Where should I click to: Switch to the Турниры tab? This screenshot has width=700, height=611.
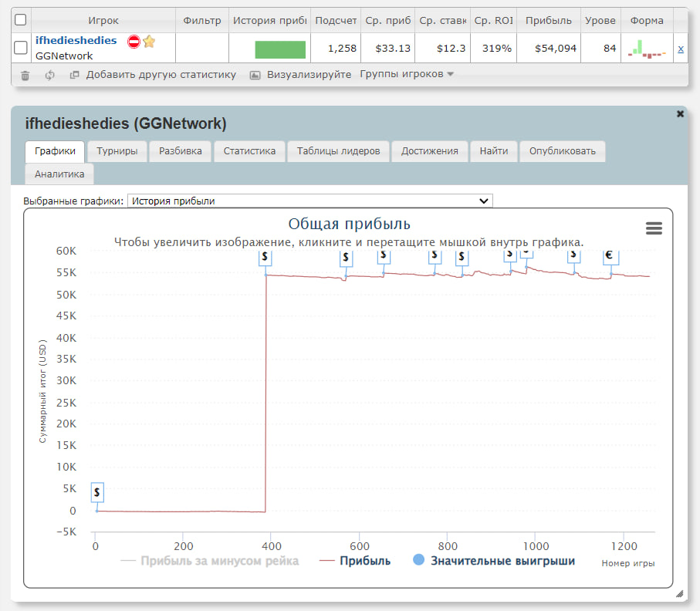[x=117, y=151]
